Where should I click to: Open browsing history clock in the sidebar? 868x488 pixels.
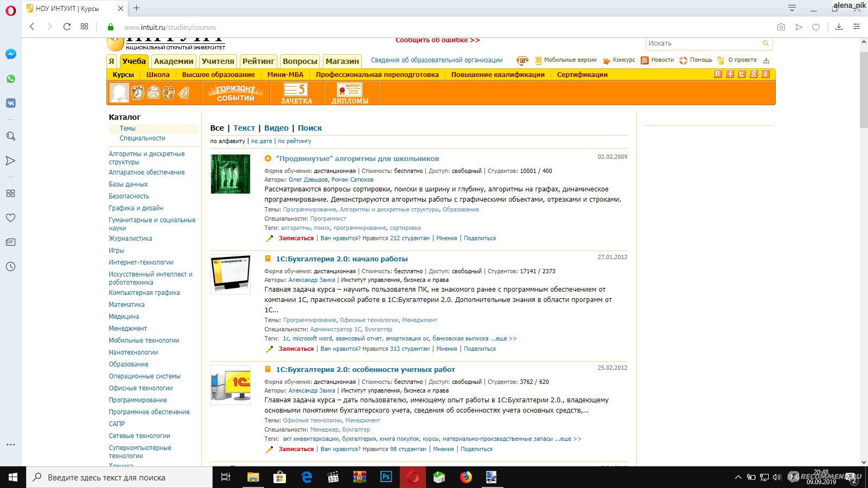click(x=11, y=266)
